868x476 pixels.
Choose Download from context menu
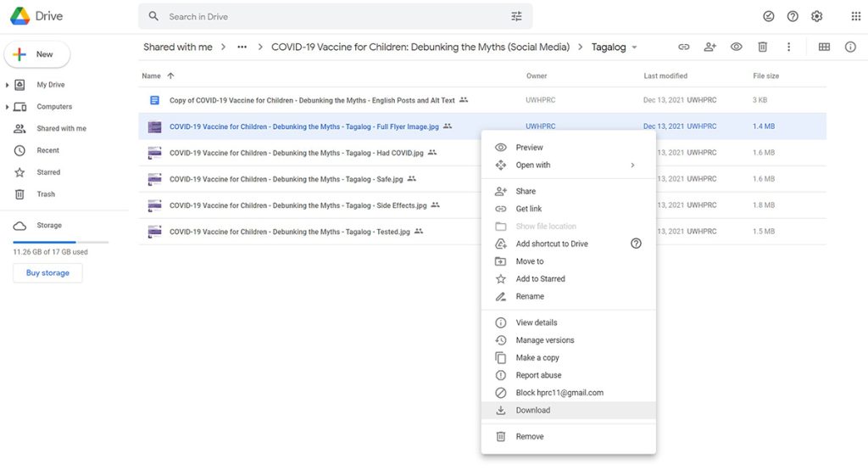tap(569, 410)
